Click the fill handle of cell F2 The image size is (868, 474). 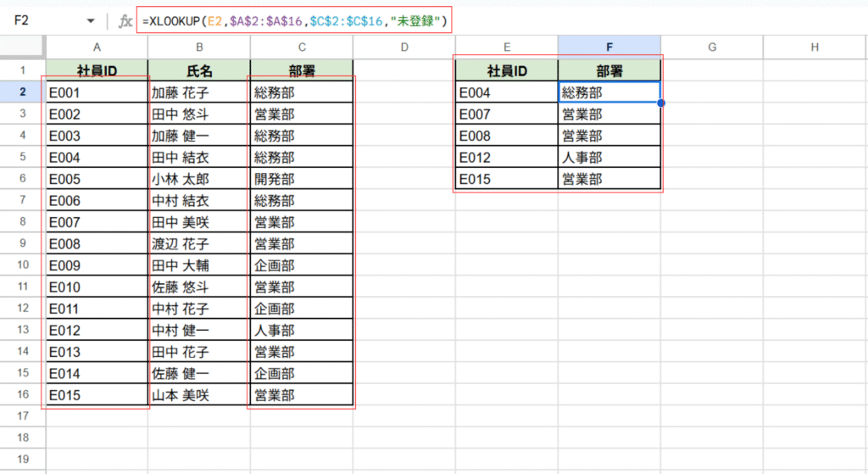[x=661, y=103]
